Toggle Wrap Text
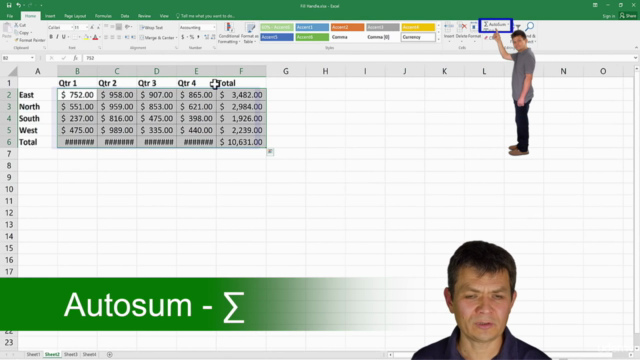The width and height of the screenshot is (640, 360). pyautogui.click(x=151, y=27)
